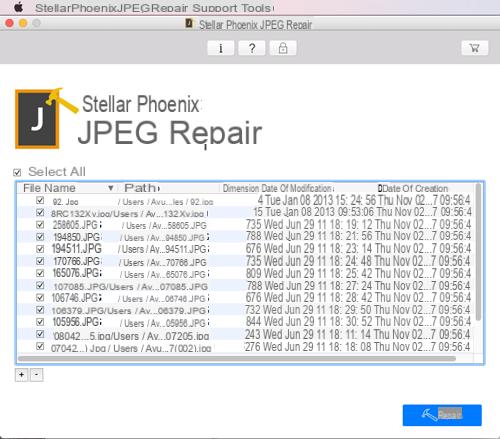Click the Date Of Modification column header
Image resolution: width=500 pixels, height=439 pixels.
(x=296, y=188)
